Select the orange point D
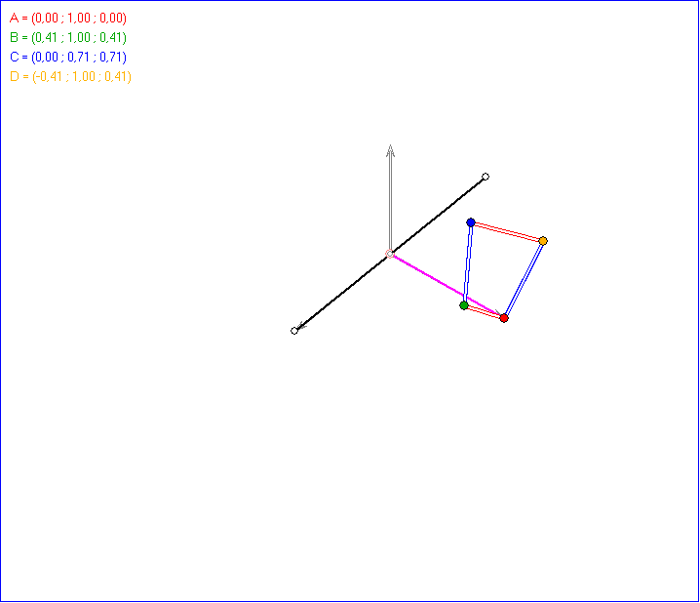The width and height of the screenshot is (700, 603). [543, 241]
